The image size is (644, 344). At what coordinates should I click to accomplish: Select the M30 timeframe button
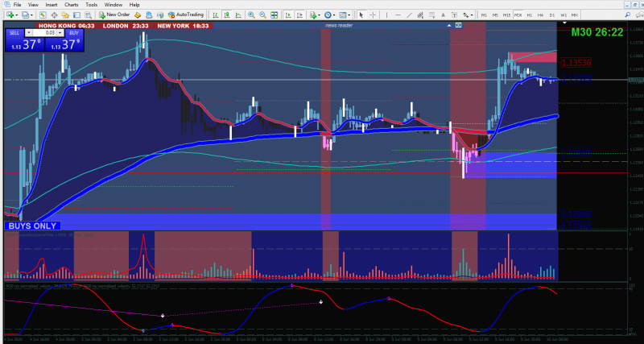[518, 15]
